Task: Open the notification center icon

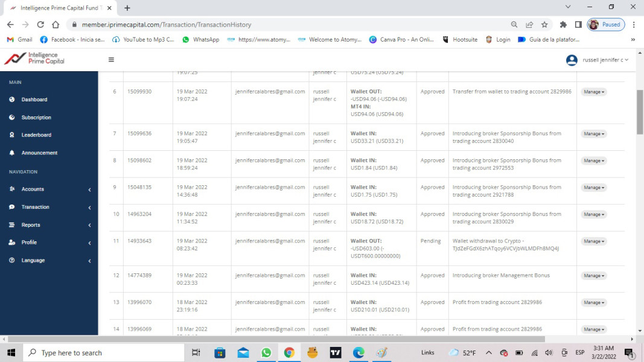Action: pos(630,352)
